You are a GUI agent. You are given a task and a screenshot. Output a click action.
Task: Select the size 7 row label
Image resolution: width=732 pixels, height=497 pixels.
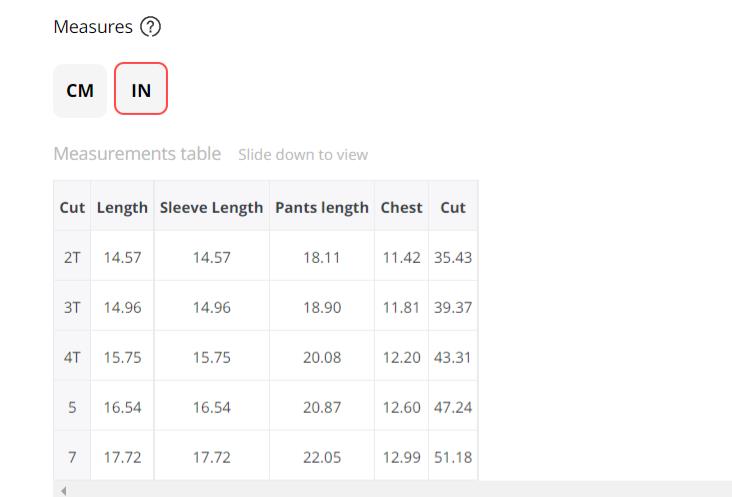72,457
